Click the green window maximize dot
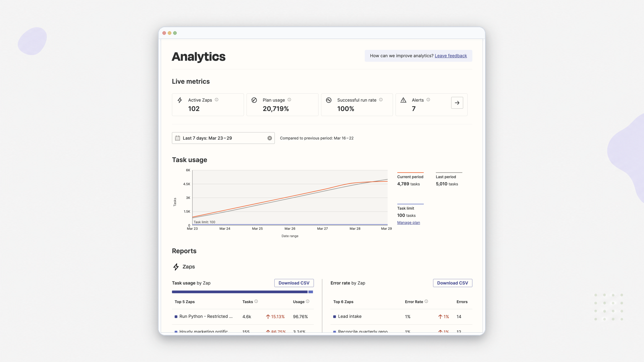Screen dimensions: 644x362 tap(175, 33)
